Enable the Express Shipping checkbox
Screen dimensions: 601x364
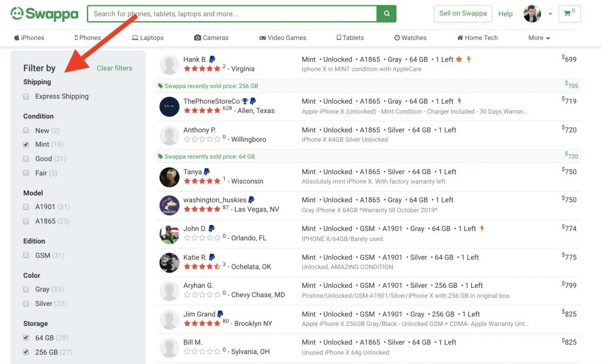[26, 97]
